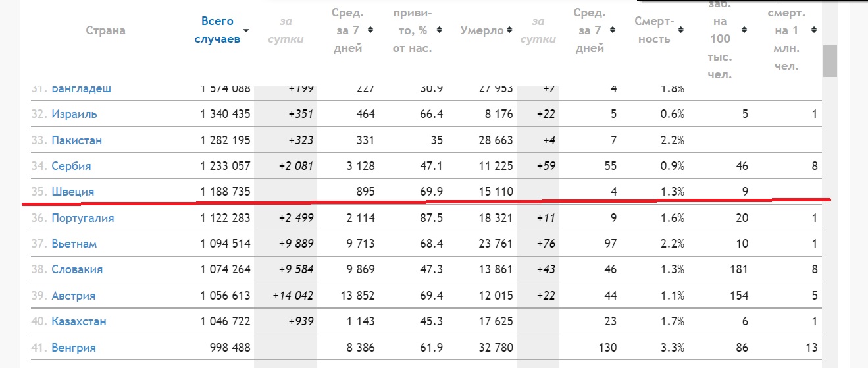Sort by заб. на 100 тыс. чел. arrows

coord(744,30)
